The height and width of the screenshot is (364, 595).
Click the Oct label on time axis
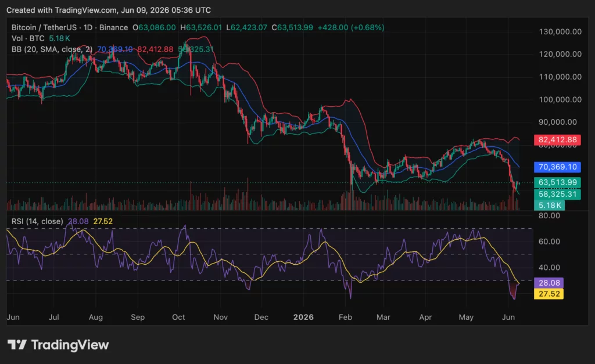(179, 317)
